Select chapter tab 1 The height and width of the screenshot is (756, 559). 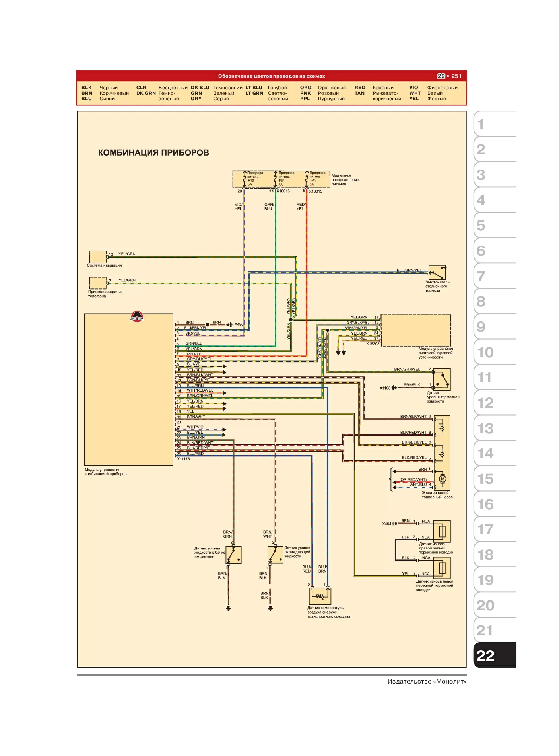[x=495, y=124]
